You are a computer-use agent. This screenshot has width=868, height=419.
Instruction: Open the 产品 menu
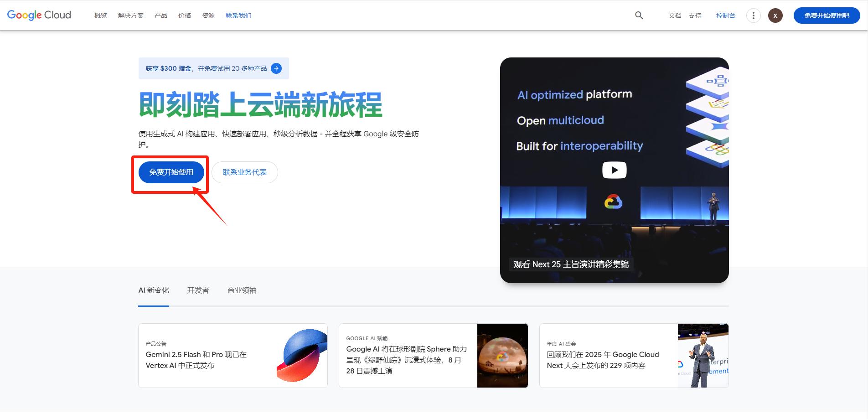coord(161,16)
